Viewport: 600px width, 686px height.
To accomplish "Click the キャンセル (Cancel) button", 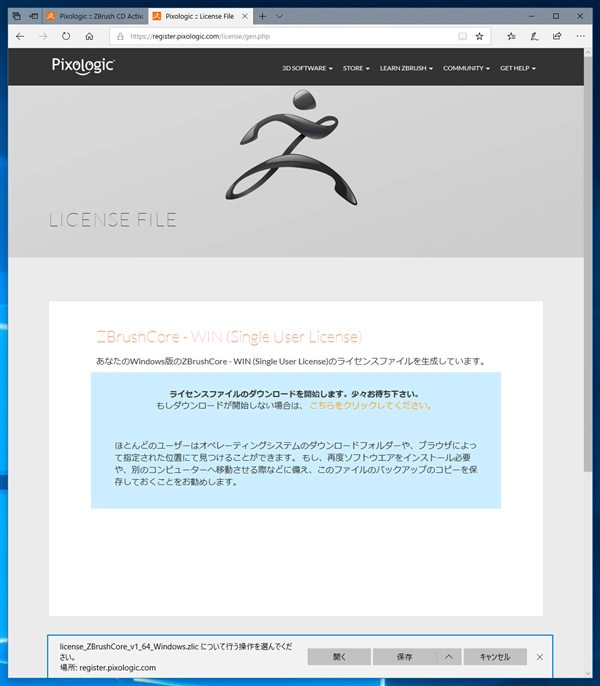I will click(495, 657).
